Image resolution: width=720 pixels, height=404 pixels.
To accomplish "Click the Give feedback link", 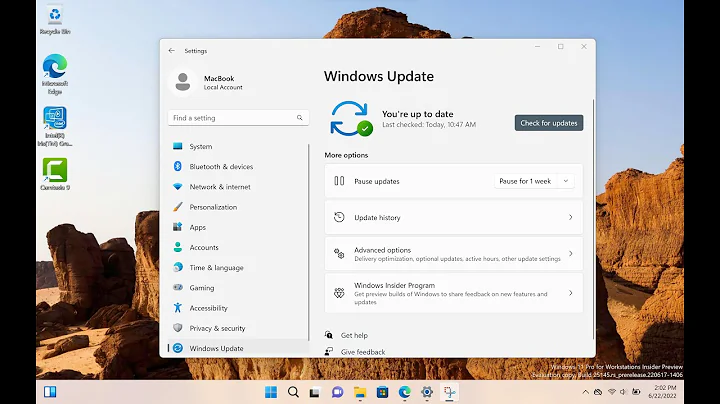I will [x=363, y=352].
